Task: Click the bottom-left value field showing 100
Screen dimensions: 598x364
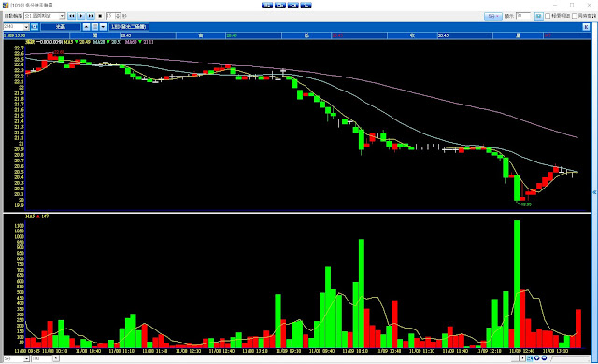Action: point(42,358)
